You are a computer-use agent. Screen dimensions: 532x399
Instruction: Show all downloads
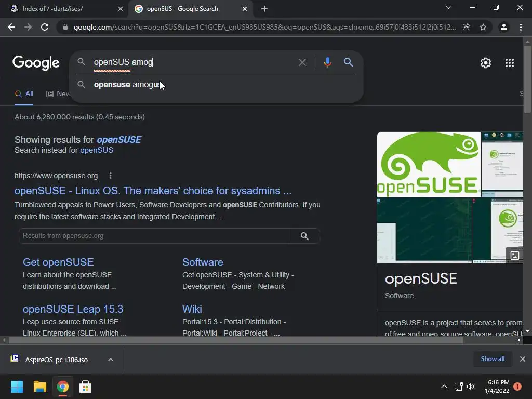click(x=493, y=359)
